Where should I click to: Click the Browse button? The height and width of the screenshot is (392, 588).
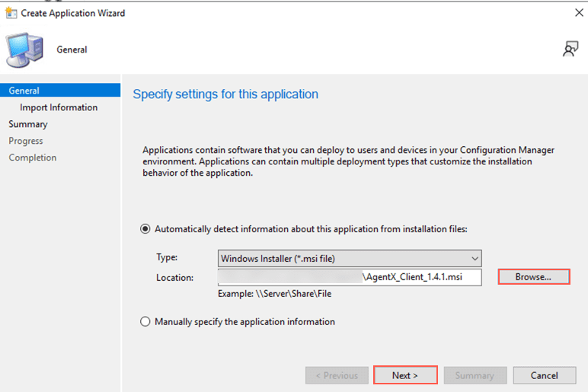(534, 277)
